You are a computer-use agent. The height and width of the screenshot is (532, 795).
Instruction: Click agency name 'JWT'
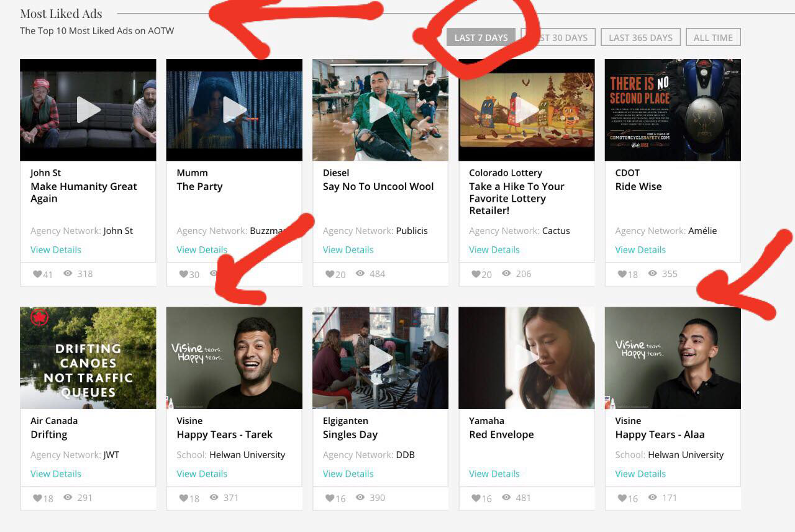coord(111,455)
